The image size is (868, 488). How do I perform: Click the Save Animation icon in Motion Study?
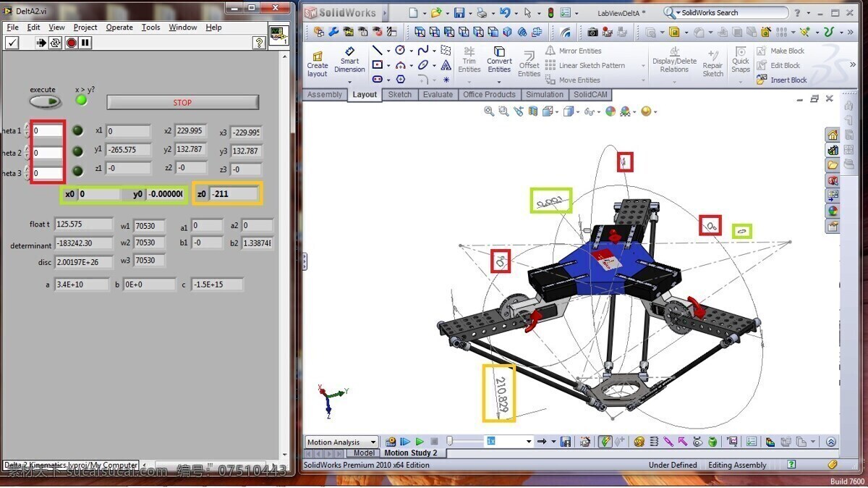[x=566, y=442]
